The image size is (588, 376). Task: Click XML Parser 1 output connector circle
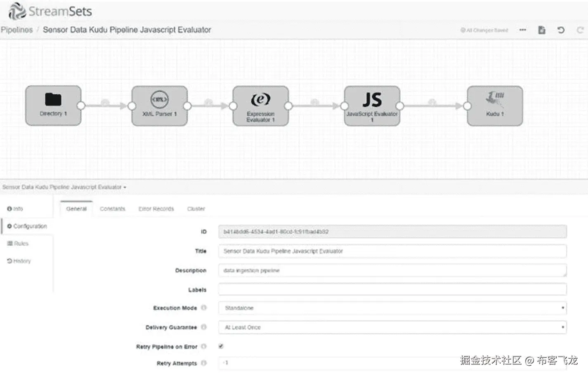pyautogui.click(x=187, y=106)
